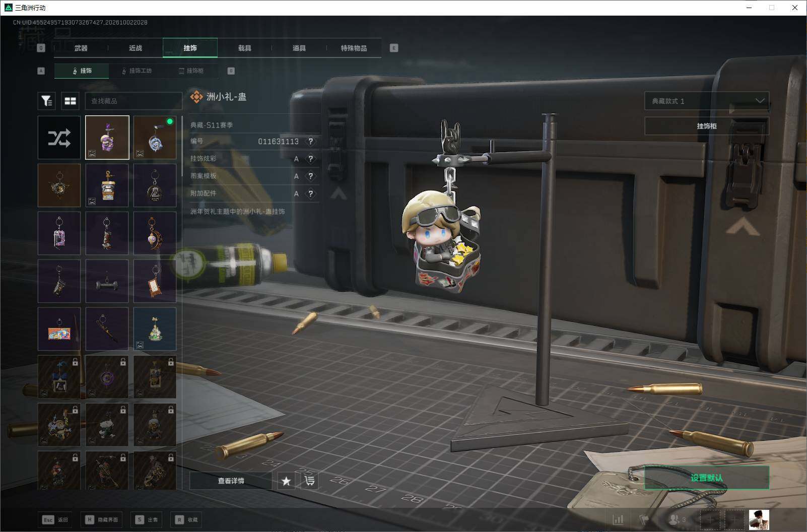The height and width of the screenshot is (532, 807).
Task: Open help for 挂饰炫彩 row
Action: click(311, 159)
